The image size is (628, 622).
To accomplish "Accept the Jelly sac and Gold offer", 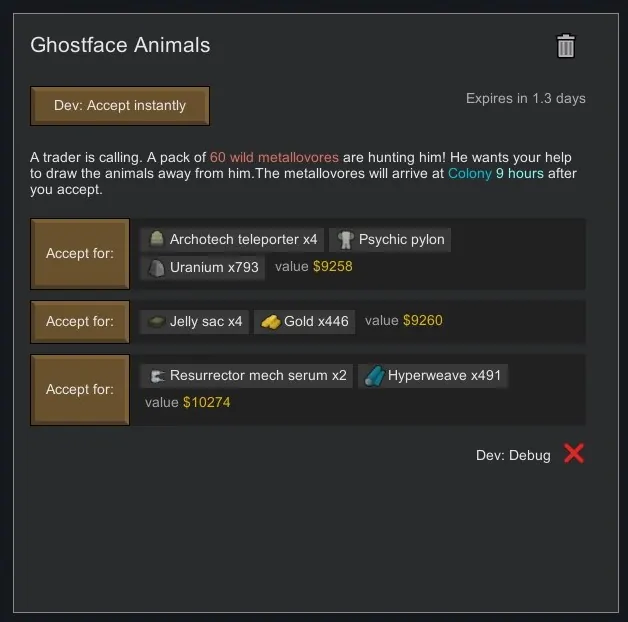I will point(80,322).
